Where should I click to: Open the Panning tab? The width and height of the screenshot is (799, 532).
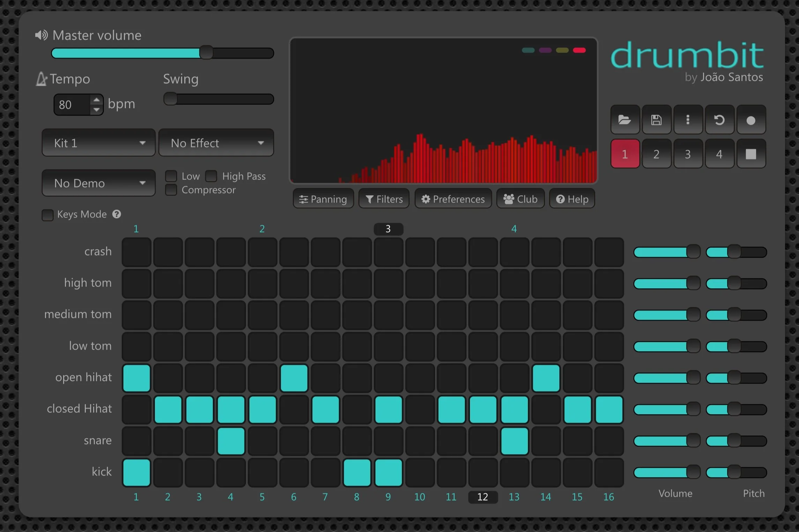[x=323, y=199]
